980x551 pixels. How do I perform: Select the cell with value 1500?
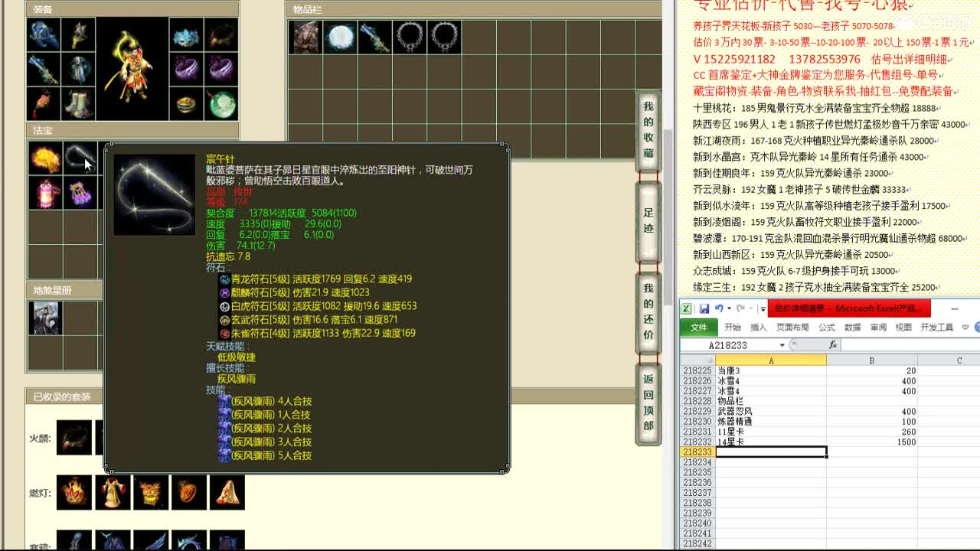tap(872, 442)
